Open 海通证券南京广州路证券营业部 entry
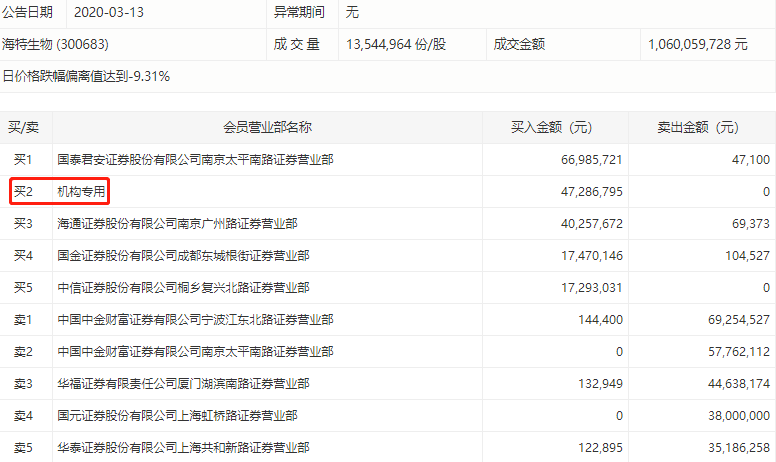776x462 pixels. point(177,223)
